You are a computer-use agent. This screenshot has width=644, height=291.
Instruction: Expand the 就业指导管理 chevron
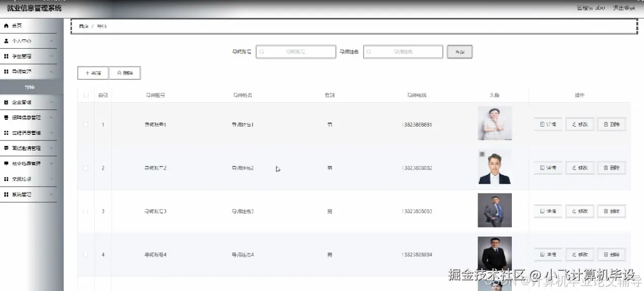52,163
